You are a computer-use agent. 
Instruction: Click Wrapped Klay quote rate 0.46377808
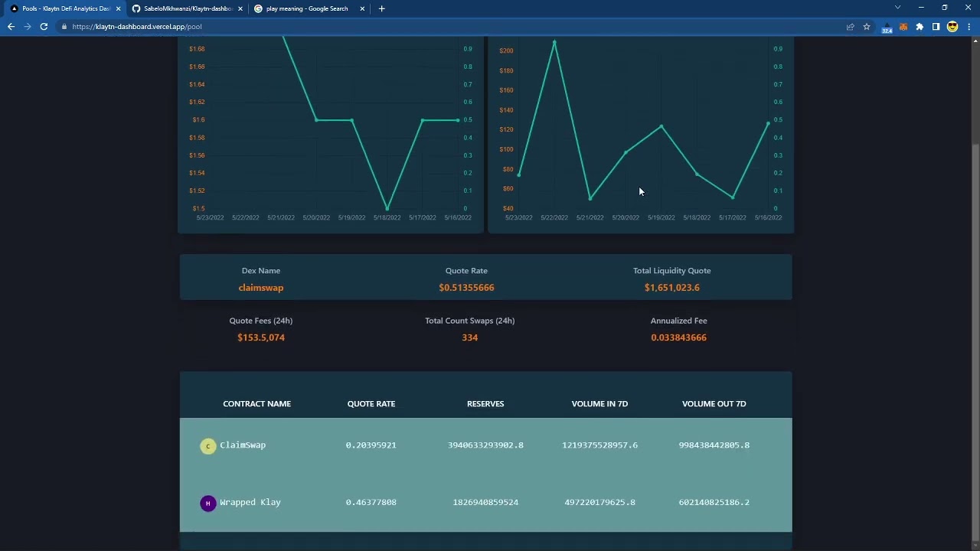coord(371,502)
